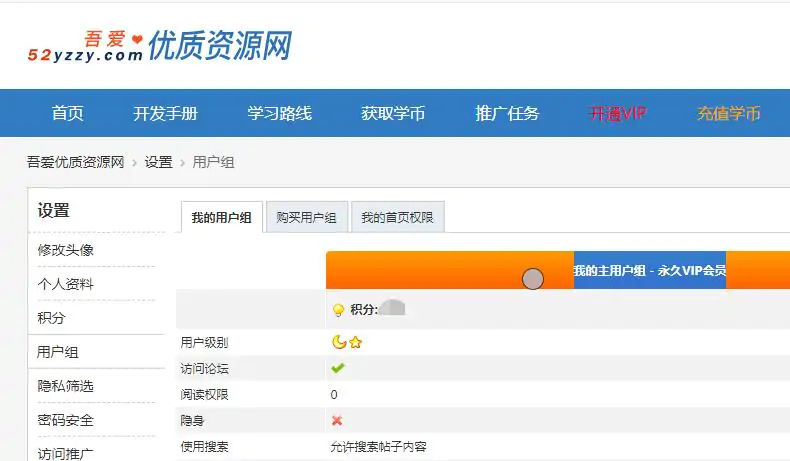This screenshot has width=790, height=461.
Task: Click the red cross in 隐身 row
Action: (337, 420)
